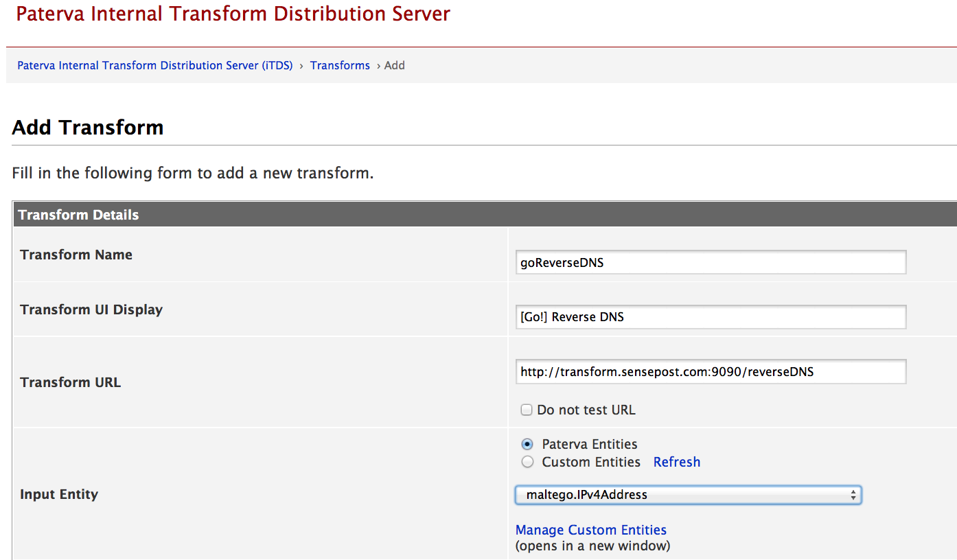Screen dimensions: 957x560
Task: Click the Transform Details section header
Action: [x=485, y=215]
